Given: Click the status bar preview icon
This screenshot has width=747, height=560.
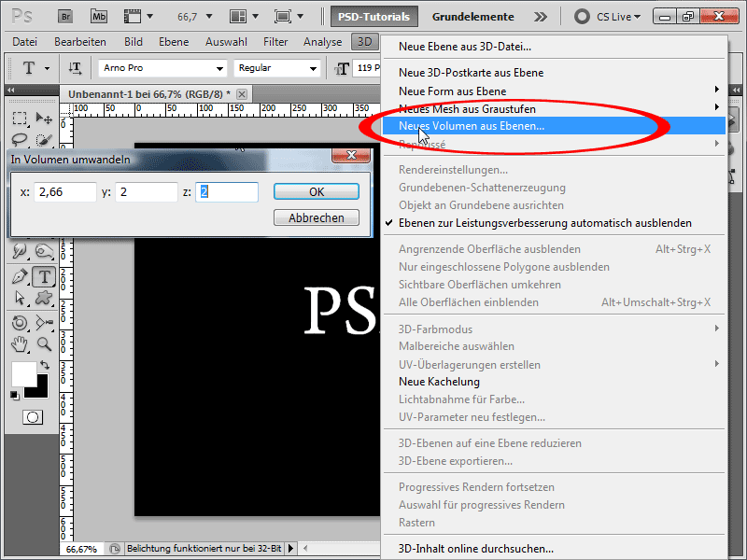Looking at the screenshot, I should (x=114, y=549).
